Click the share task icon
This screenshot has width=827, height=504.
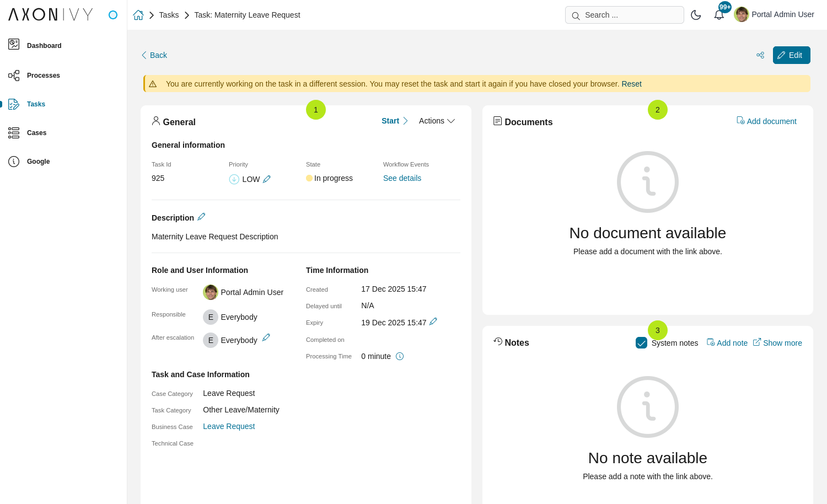coord(760,55)
